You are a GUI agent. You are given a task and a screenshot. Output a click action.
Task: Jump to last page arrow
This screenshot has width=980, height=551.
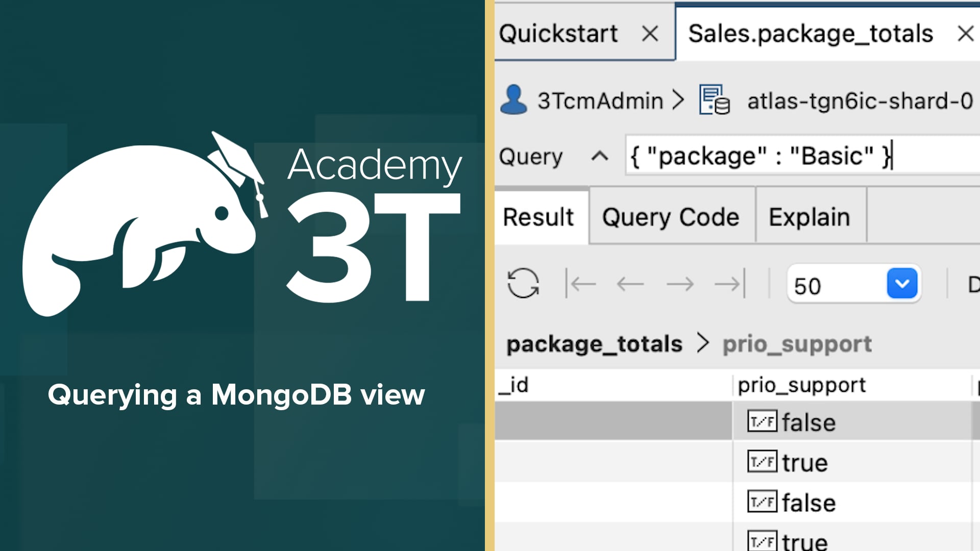[730, 283]
